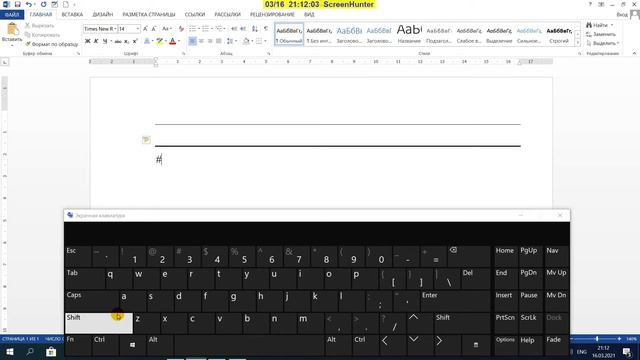Open the ВИД tab
640x360 pixels.
[x=309, y=15]
